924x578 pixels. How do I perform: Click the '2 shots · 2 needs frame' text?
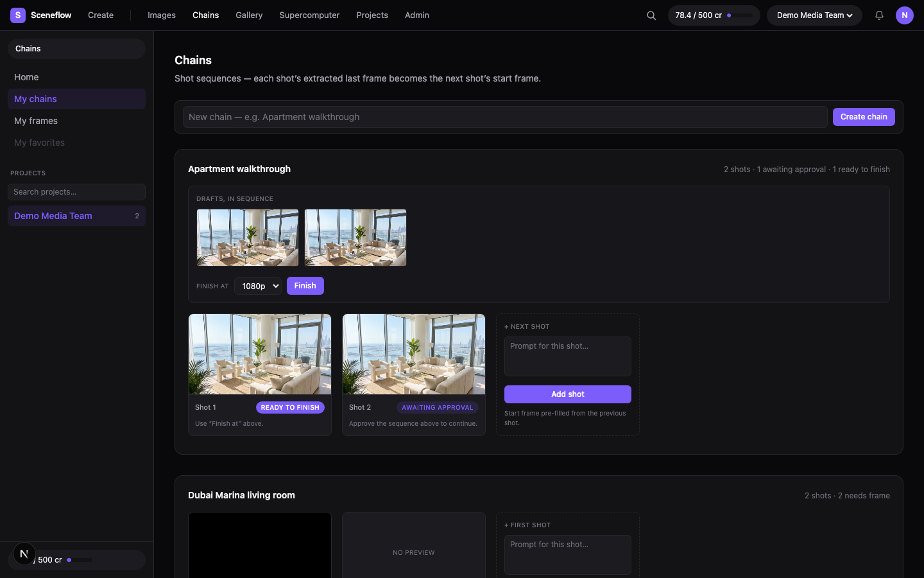(x=847, y=496)
